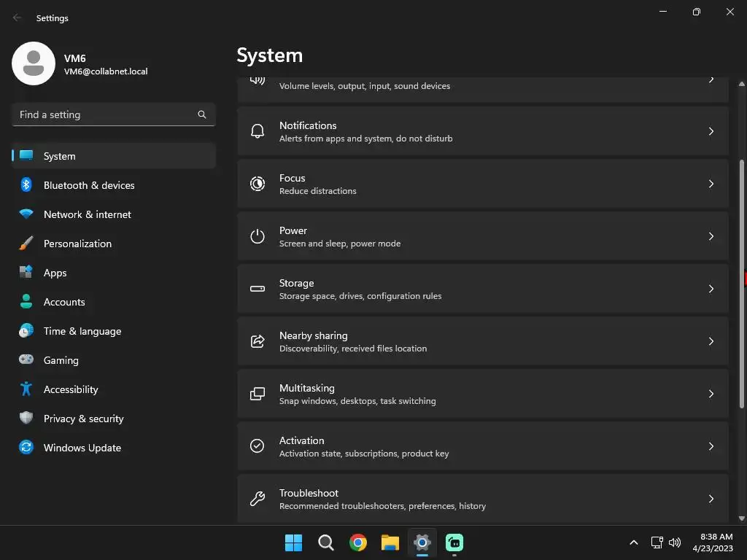This screenshot has width=747, height=560.
Task: Expand Storage settings chevron
Action: pos(711,289)
